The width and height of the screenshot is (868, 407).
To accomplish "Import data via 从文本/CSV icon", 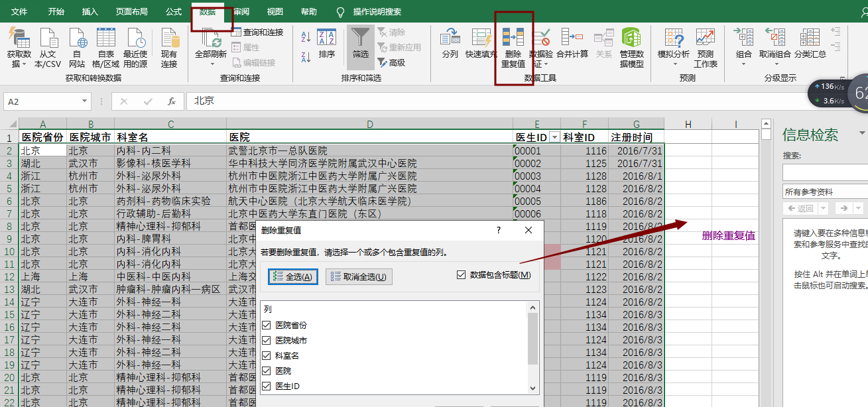I will coord(48,38).
